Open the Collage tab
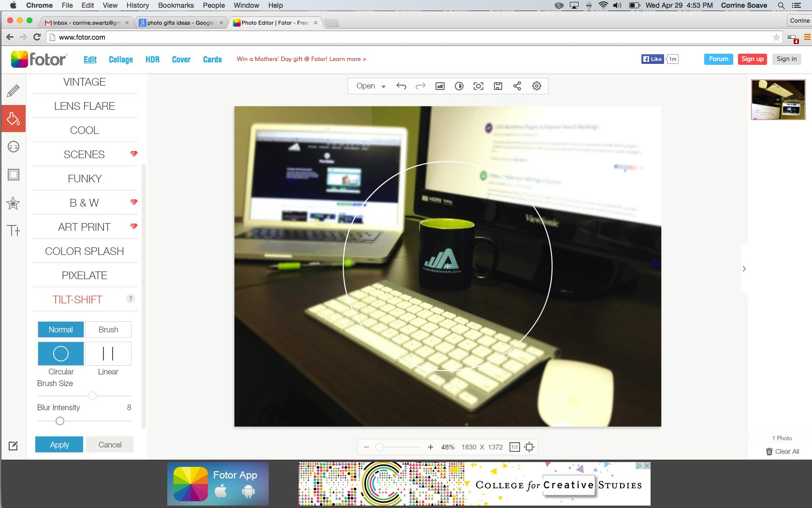 121,60
